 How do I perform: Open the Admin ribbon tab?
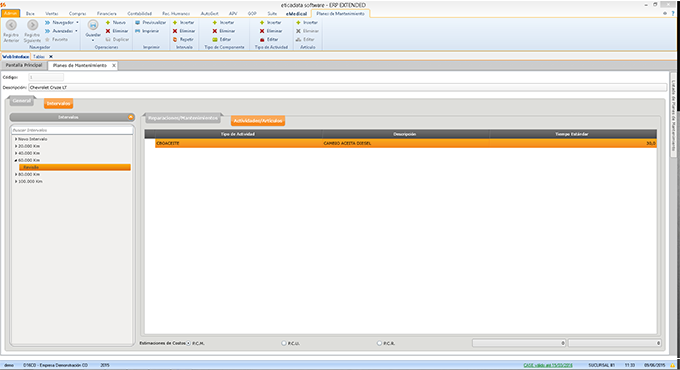click(10, 14)
